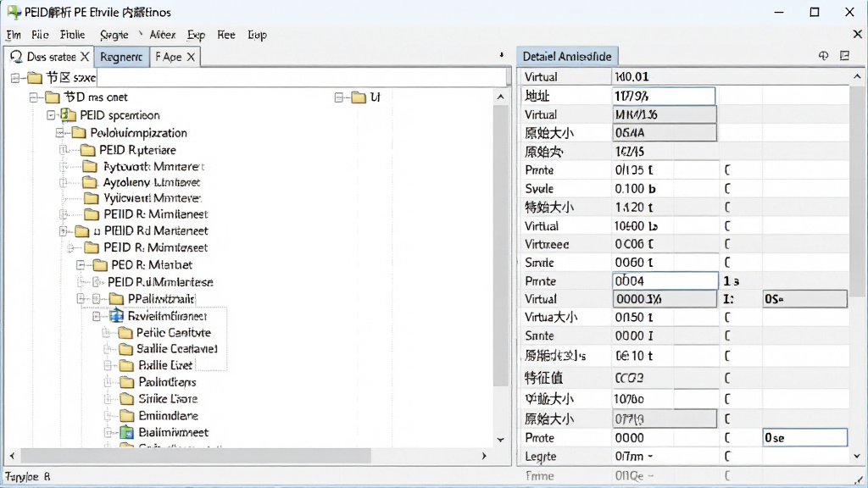Viewport: 868px width, 488px height.
Task: Click the up arrow of the details panel scrollbar
Action: coord(858,76)
